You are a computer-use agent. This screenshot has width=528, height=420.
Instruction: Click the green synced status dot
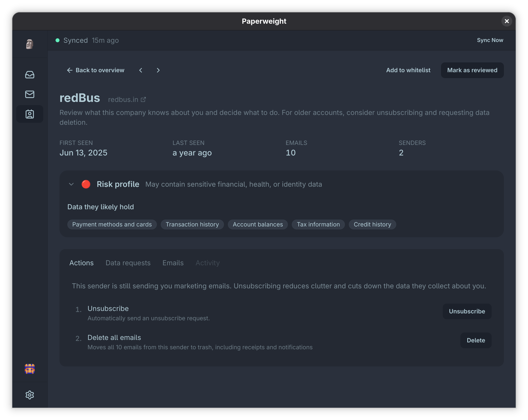[58, 40]
